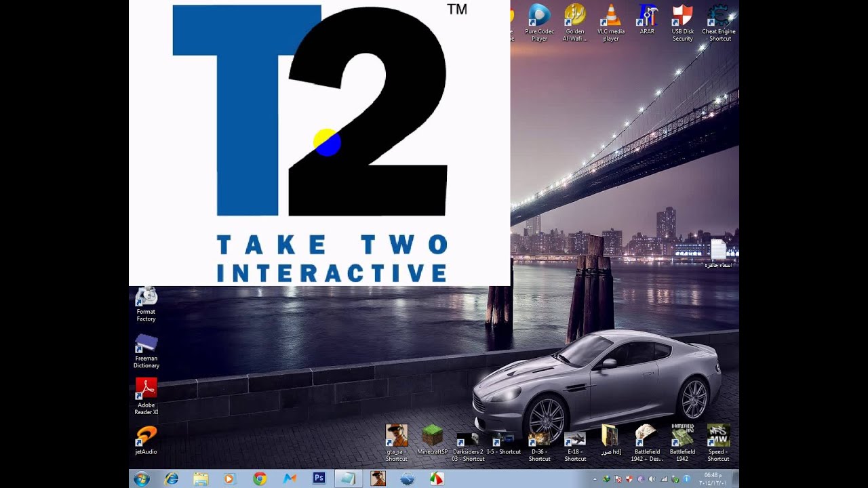This screenshot has width=868, height=488.
Task: Open the network signal tray icon
Action: (x=664, y=479)
